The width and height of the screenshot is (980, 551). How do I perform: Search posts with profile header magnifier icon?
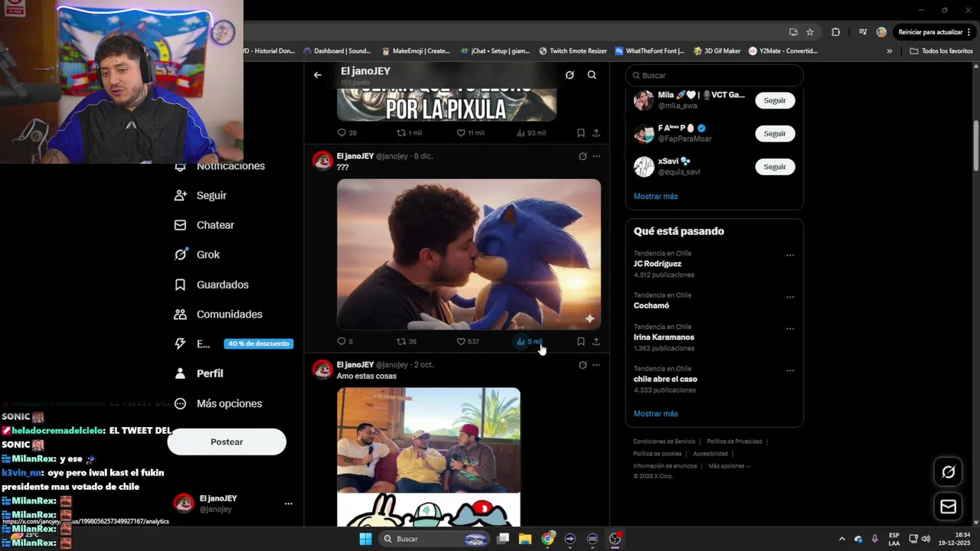pos(592,75)
